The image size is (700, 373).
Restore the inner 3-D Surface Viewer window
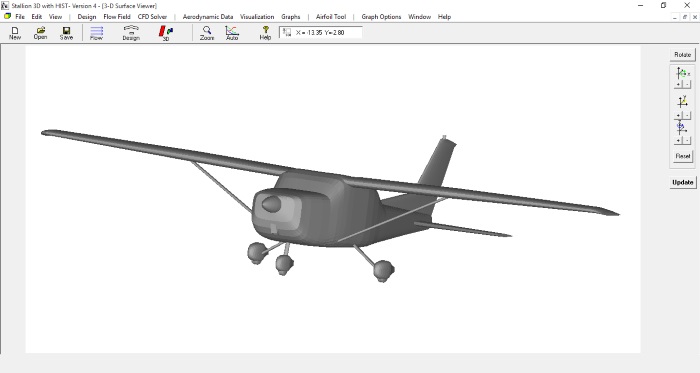(x=684, y=17)
